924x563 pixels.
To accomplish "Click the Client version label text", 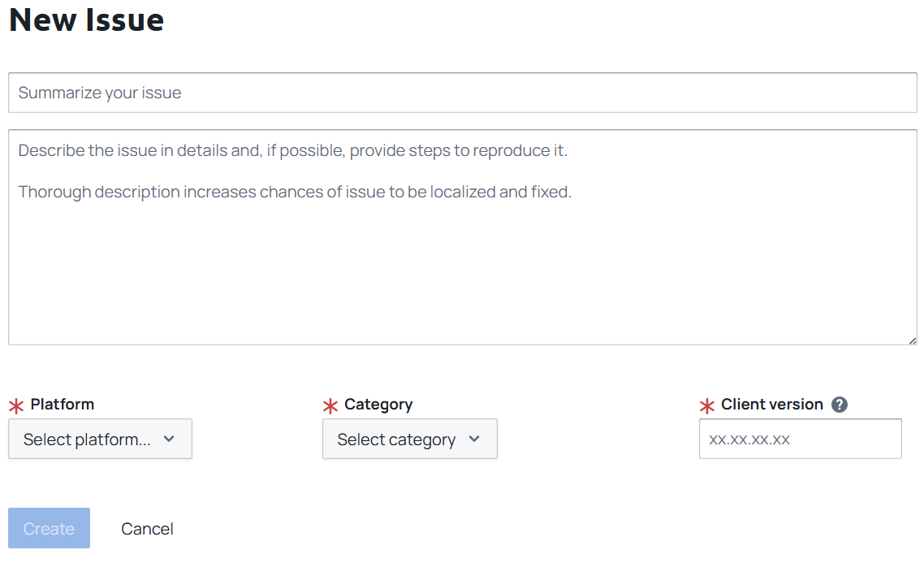I will [772, 405].
